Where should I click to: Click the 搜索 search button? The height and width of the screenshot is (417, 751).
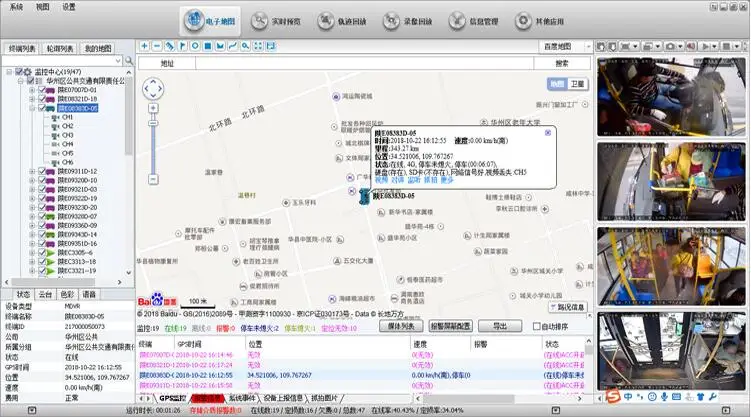click(561, 63)
